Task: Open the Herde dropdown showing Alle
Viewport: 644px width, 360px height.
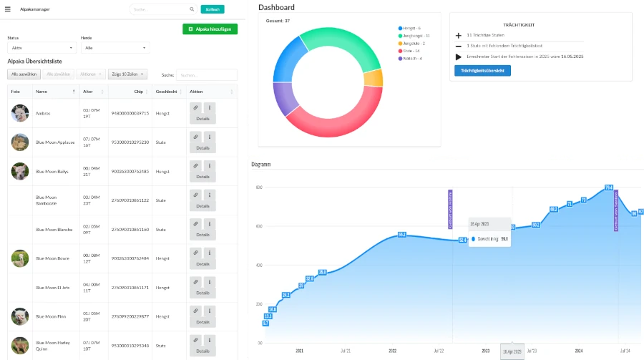Action: 115,48
